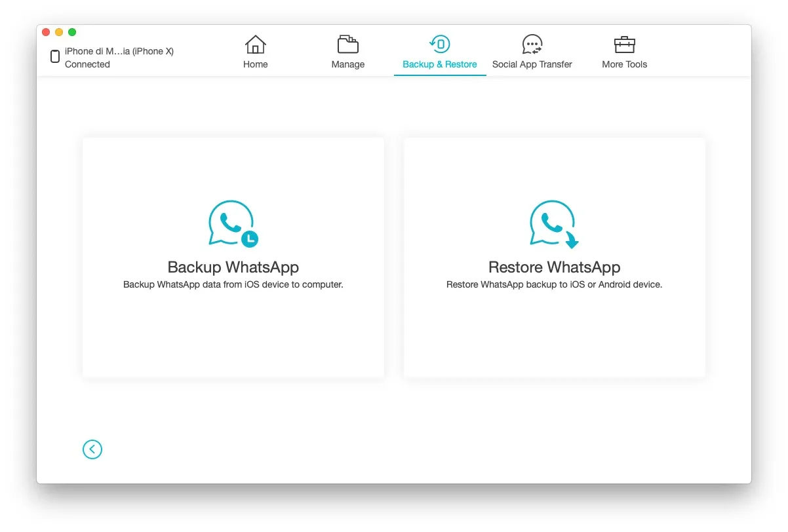Open the More Tools section
788x532 pixels.
point(624,64)
